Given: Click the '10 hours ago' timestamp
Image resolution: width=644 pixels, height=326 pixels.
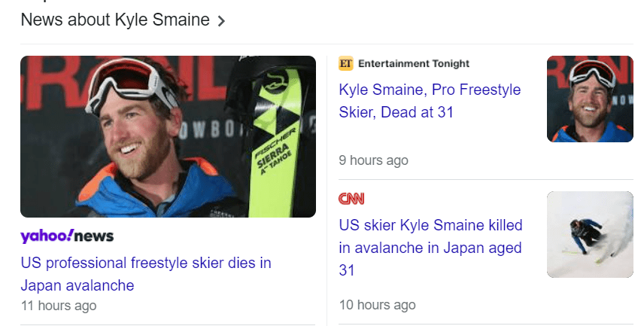Looking at the screenshot, I should (x=377, y=305).
